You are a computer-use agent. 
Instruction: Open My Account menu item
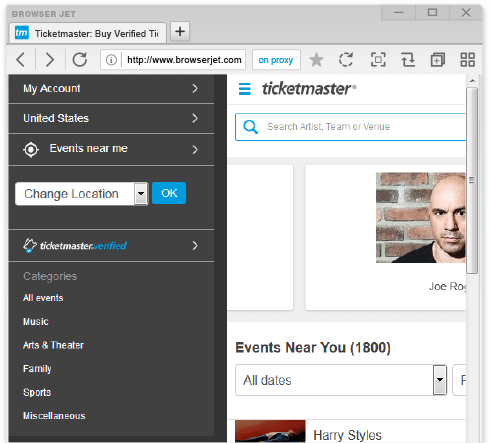tap(111, 89)
